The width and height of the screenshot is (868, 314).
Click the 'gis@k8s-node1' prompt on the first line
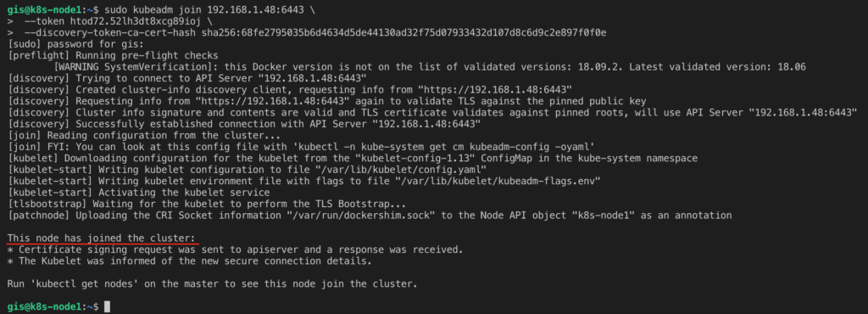click(44, 9)
